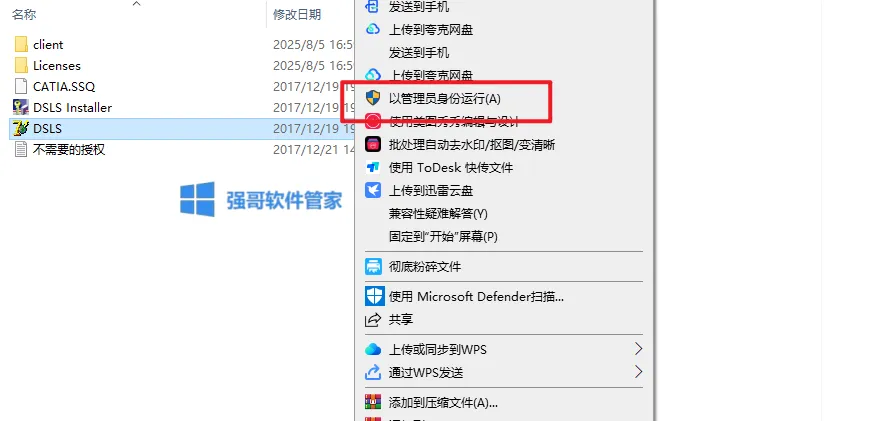Image resolution: width=872 pixels, height=421 pixels.
Task: Choose 以管理员身份运行(A) from the menu
Action: click(x=444, y=99)
